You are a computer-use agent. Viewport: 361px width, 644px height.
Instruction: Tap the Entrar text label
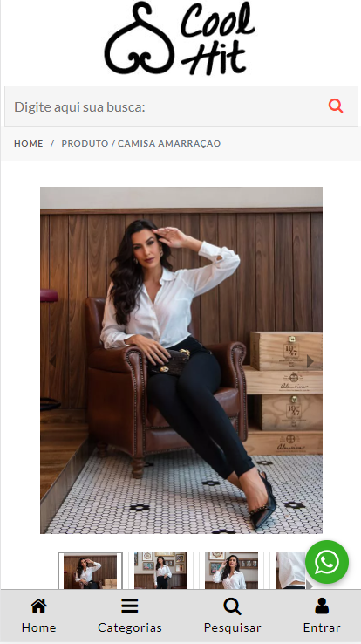tap(322, 627)
